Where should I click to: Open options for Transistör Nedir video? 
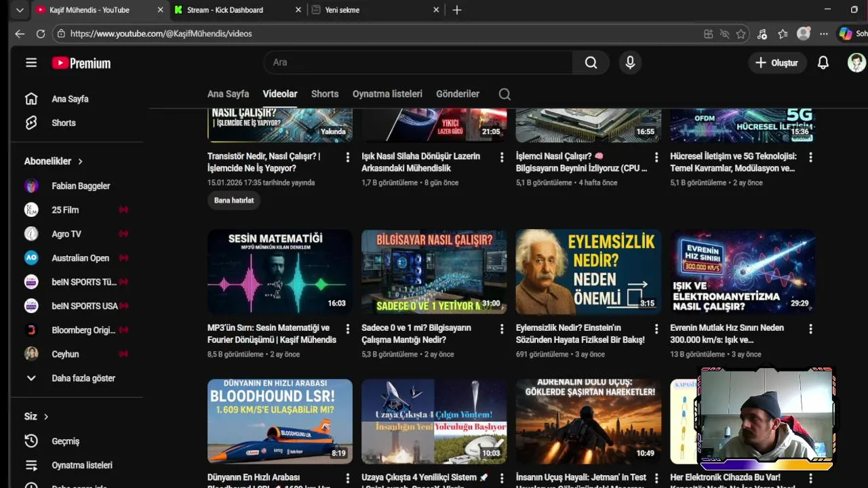coord(348,157)
